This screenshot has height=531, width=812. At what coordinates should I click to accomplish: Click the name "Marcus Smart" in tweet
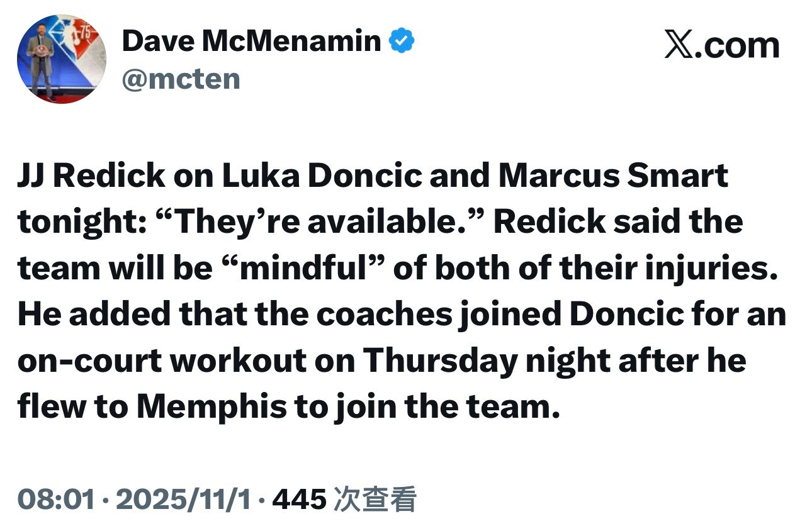(x=613, y=176)
